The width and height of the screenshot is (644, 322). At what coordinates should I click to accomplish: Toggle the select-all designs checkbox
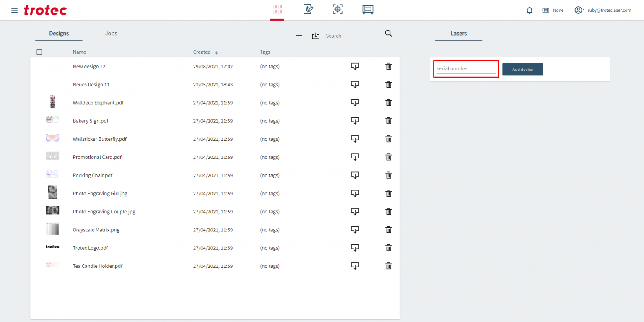pos(39,52)
